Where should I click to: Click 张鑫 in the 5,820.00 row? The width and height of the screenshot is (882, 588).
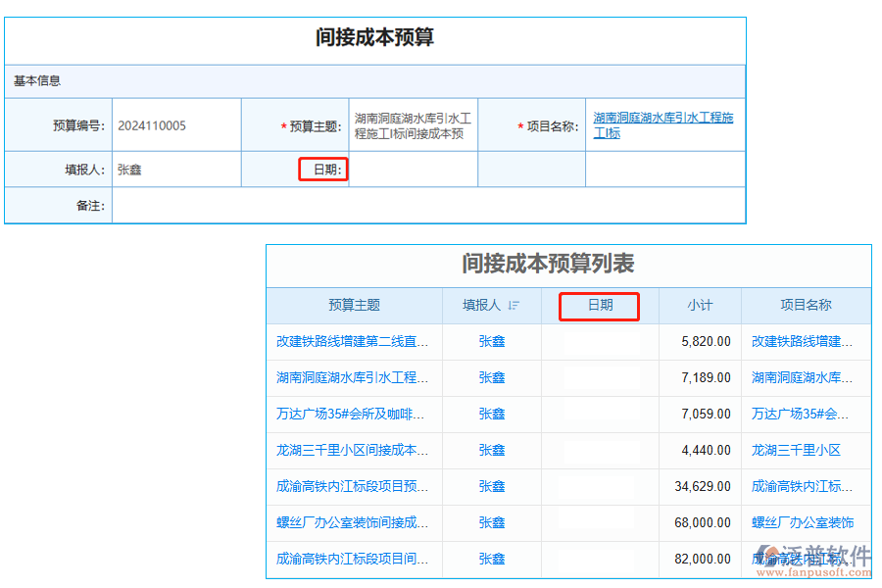(492, 342)
